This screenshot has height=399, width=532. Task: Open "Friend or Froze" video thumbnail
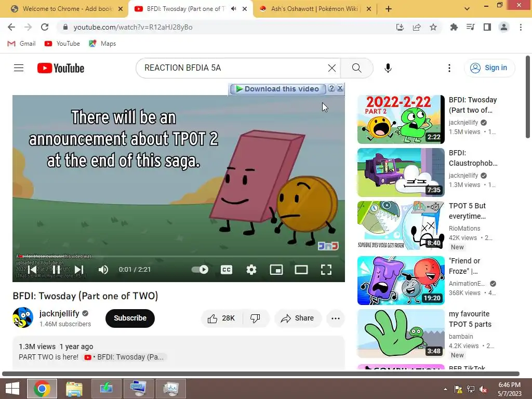(x=401, y=281)
